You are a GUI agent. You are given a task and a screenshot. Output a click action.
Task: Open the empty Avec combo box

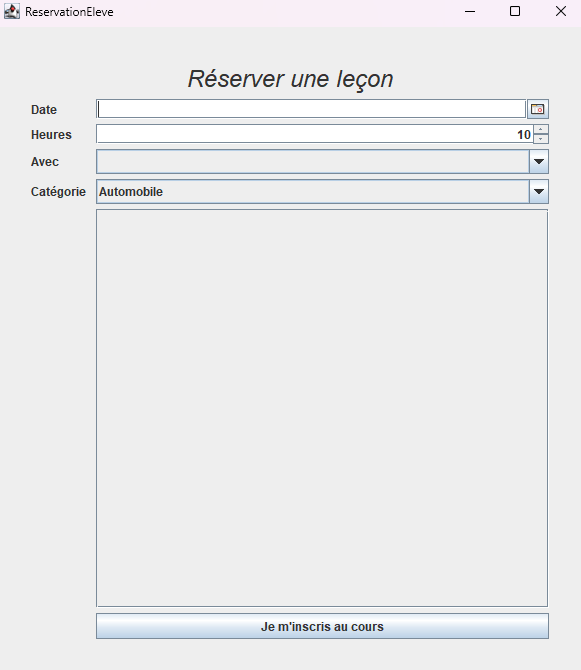(323, 162)
